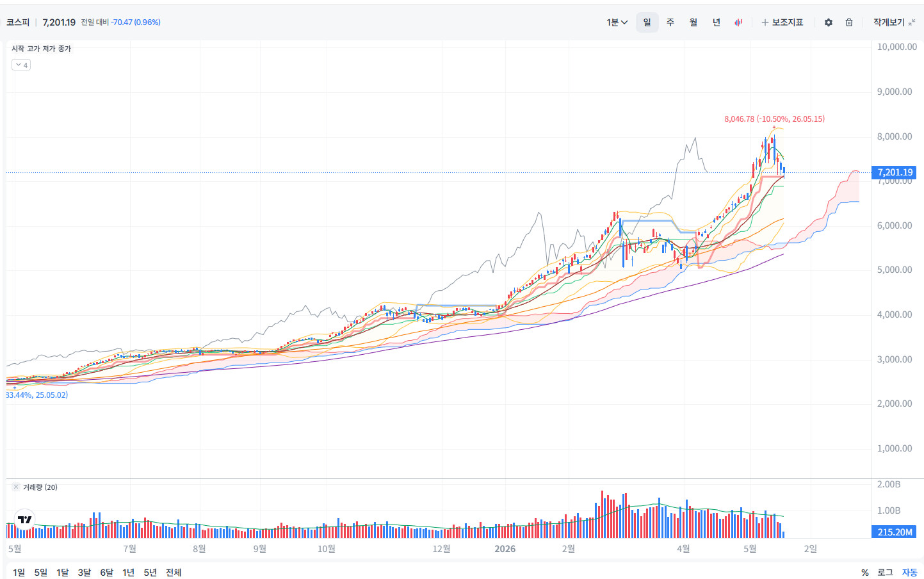Select the 3달 range
This screenshot has width=924, height=579.
pos(85,572)
